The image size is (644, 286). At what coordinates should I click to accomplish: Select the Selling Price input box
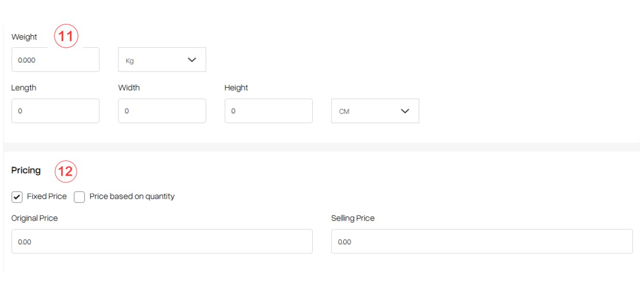pos(482,241)
